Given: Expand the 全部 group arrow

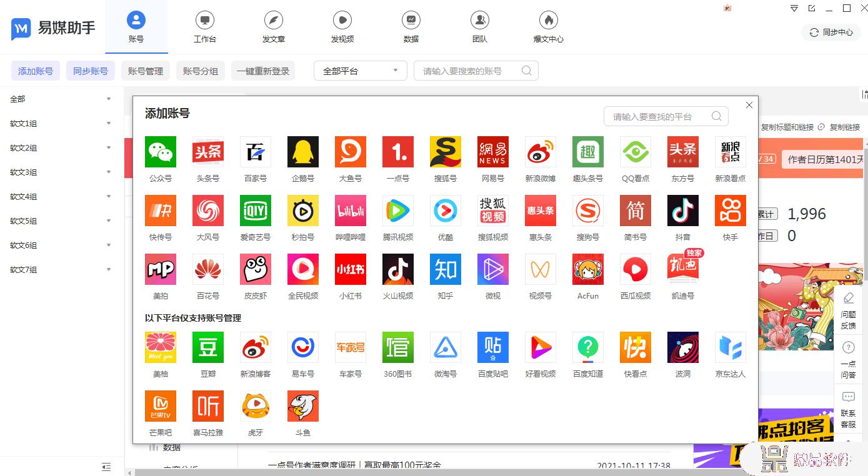Looking at the screenshot, I should pyautogui.click(x=109, y=99).
